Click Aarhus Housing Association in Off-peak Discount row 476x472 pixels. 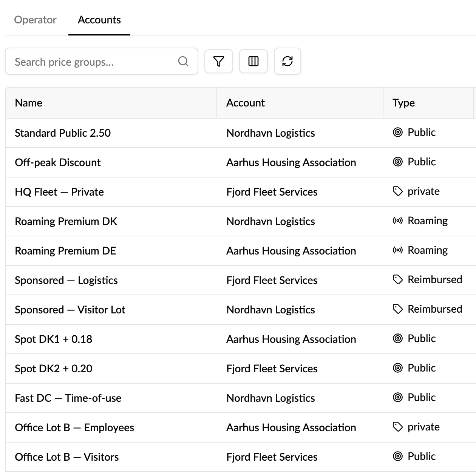click(291, 162)
